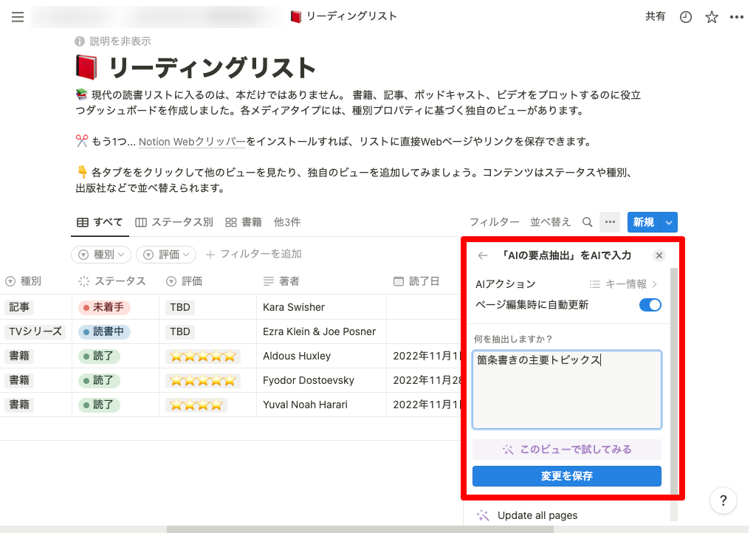Star this page as favorite
The image size is (756, 533).
pyautogui.click(x=711, y=17)
